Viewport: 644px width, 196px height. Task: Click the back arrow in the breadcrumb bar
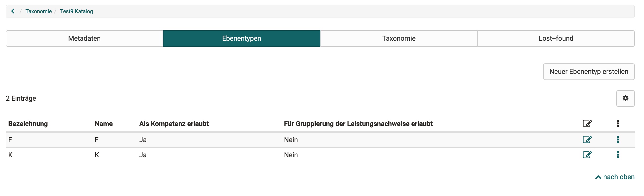point(13,11)
